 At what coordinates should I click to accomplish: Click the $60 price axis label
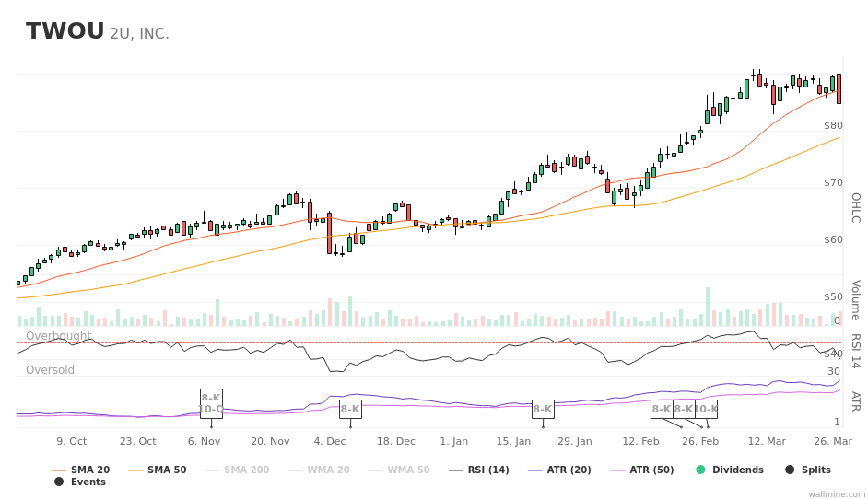tap(833, 239)
